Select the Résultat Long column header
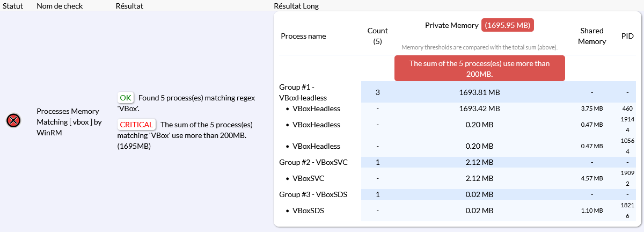 (296, 6)
